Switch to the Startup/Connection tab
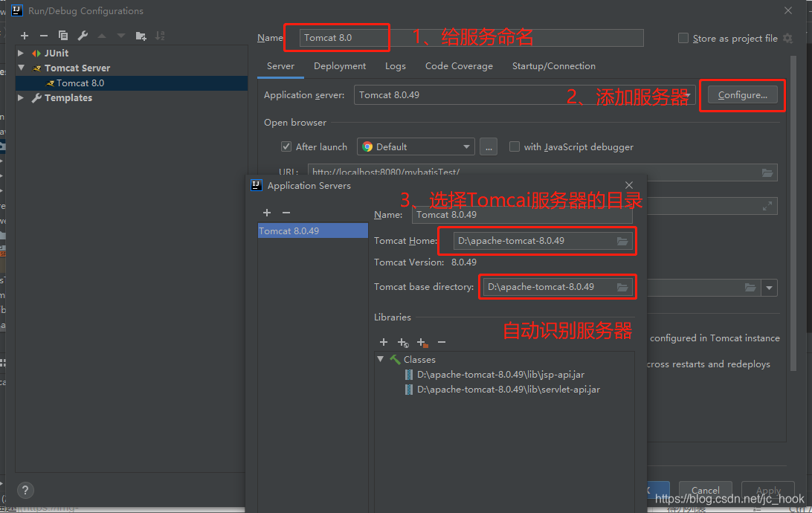This screenshot has width=812, height=513. click(553, 66)
